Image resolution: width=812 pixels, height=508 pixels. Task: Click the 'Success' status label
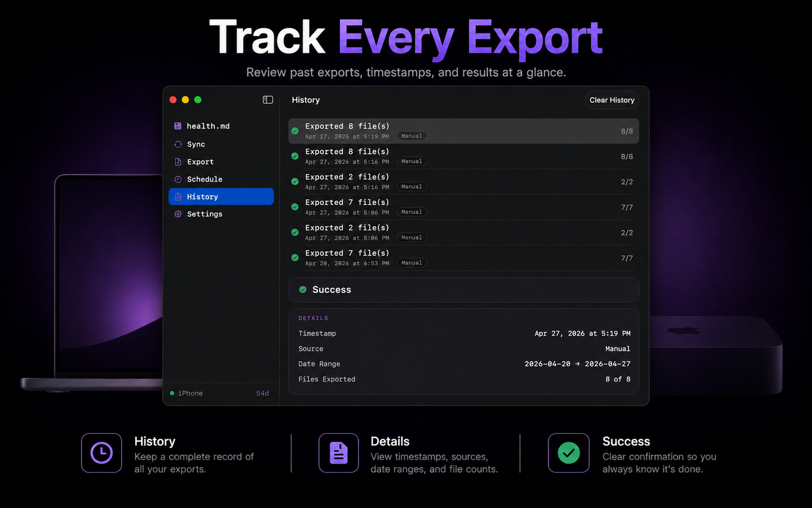click(332, 290)
